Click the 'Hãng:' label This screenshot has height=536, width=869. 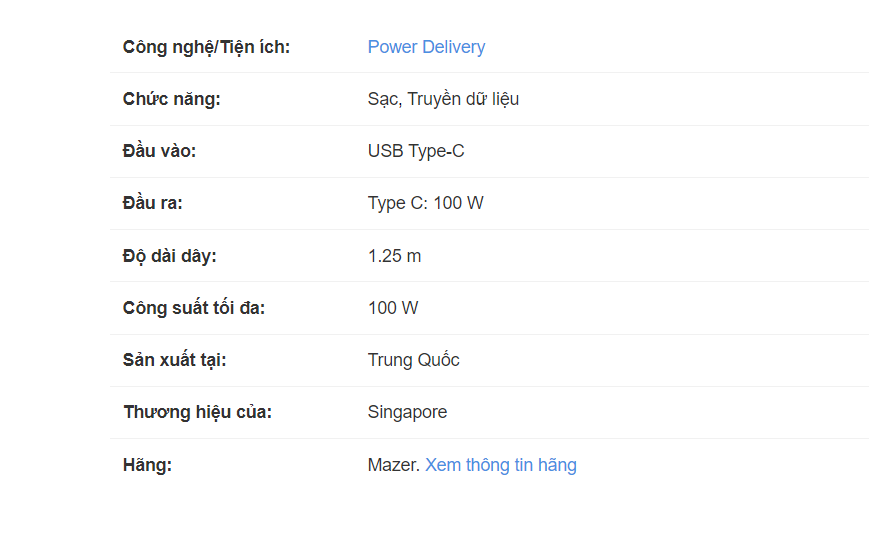click(x=148, y=465)
